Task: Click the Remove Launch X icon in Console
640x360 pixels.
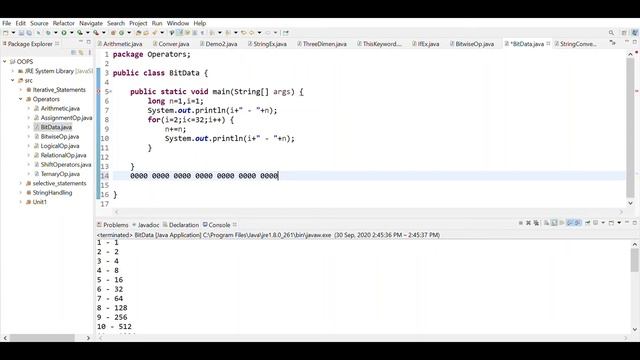Action: pyautogui.click(x=528, y=223)
